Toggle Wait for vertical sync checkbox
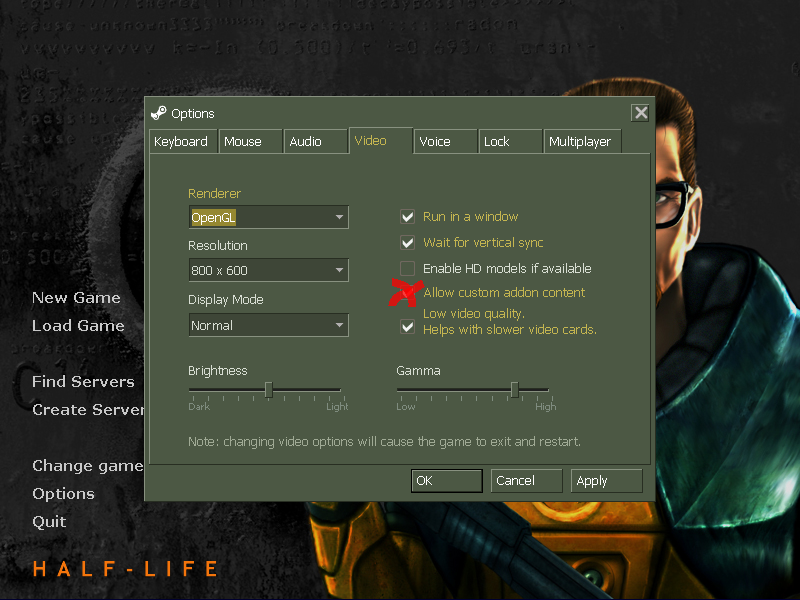This screenshot has width=800, height=600. 407,242
